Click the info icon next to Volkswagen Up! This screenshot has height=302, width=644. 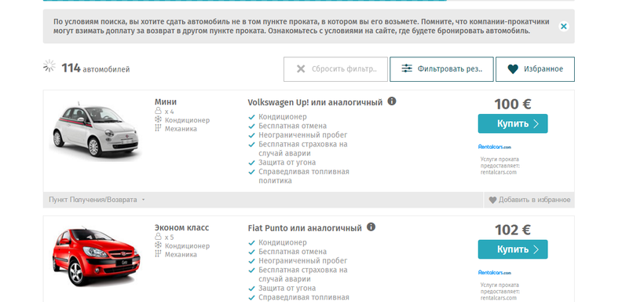point(392,101)
